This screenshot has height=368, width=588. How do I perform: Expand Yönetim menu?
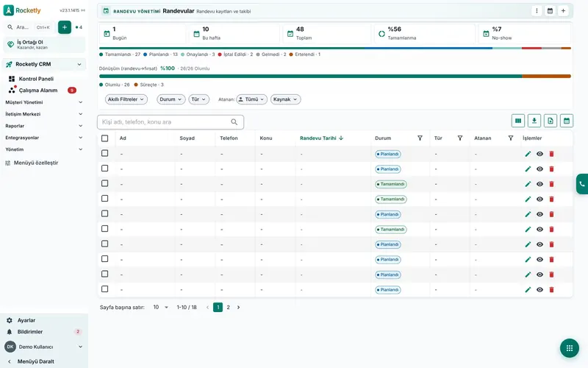click(44, 149)
